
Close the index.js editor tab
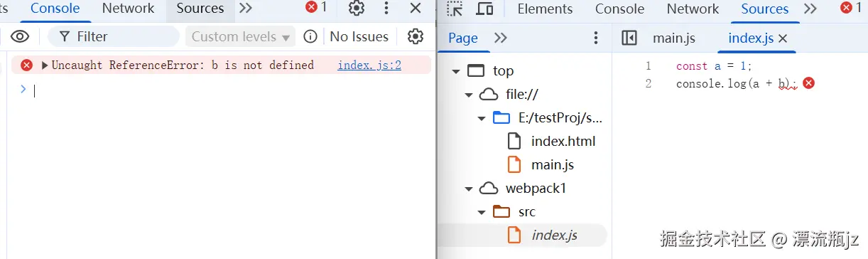(783, 38)
